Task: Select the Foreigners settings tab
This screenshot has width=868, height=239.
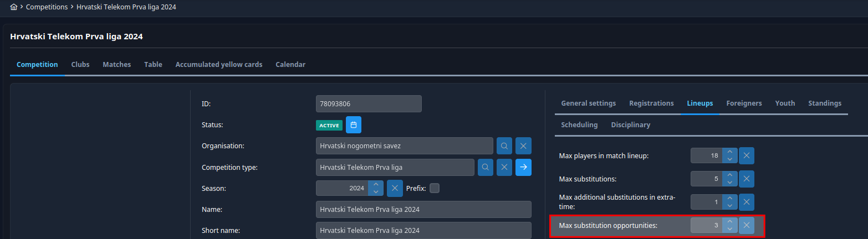Action: 744,103
